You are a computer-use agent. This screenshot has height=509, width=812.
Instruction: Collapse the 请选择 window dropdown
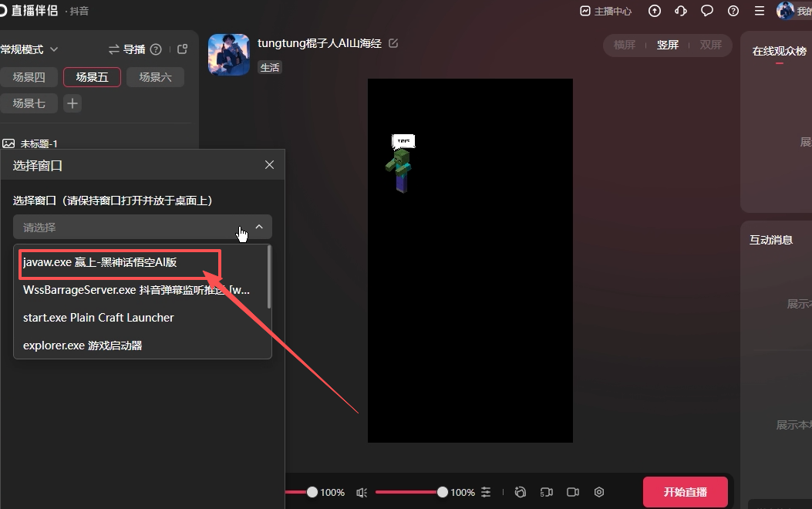[x=259, y=227]
